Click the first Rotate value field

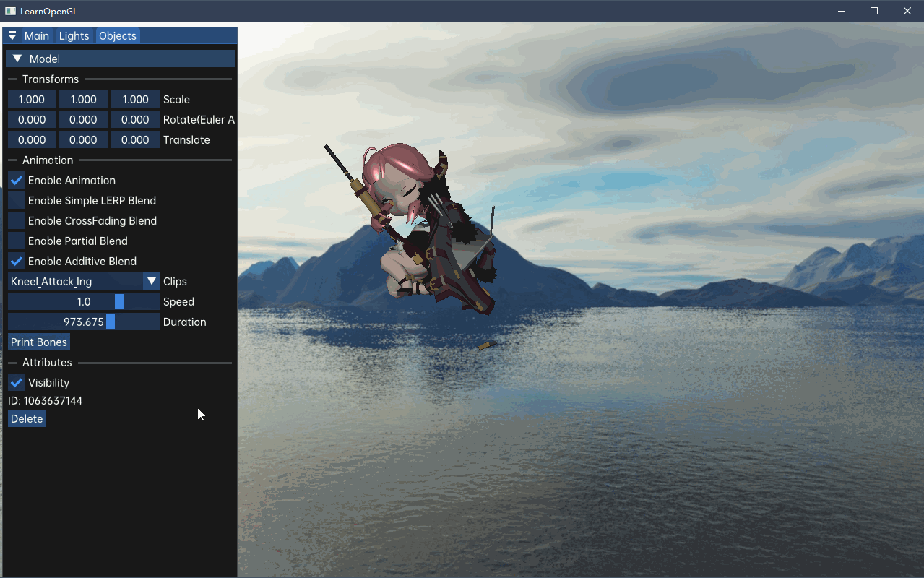[x=32, y=119]
